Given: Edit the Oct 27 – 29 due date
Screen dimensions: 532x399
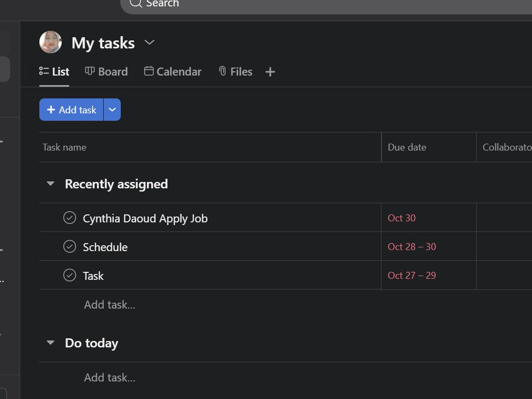Looking at the screenshot, I should click(412, 275).
